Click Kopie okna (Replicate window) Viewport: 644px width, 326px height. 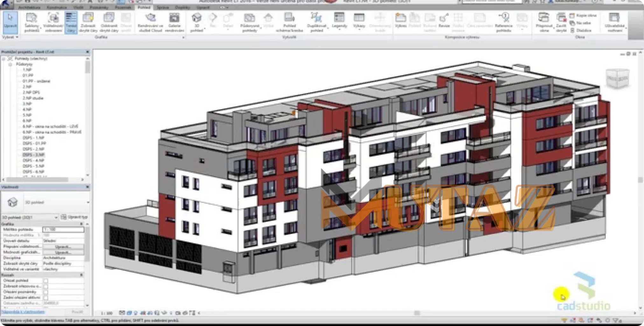click(x=583, y=15)
